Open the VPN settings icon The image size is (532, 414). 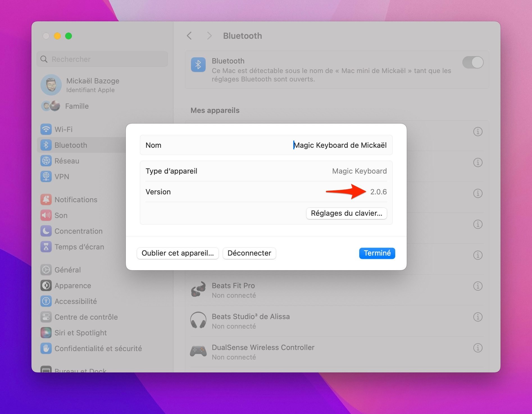click(46, 176)
